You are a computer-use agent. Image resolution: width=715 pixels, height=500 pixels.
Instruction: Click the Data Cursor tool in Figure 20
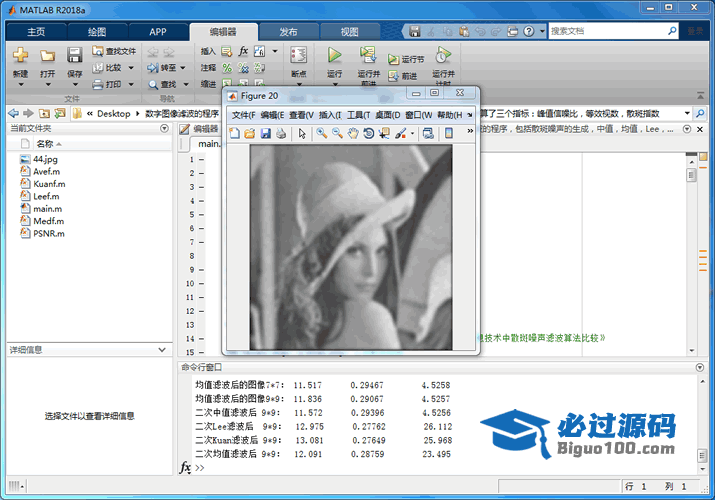tap(384, 133)
